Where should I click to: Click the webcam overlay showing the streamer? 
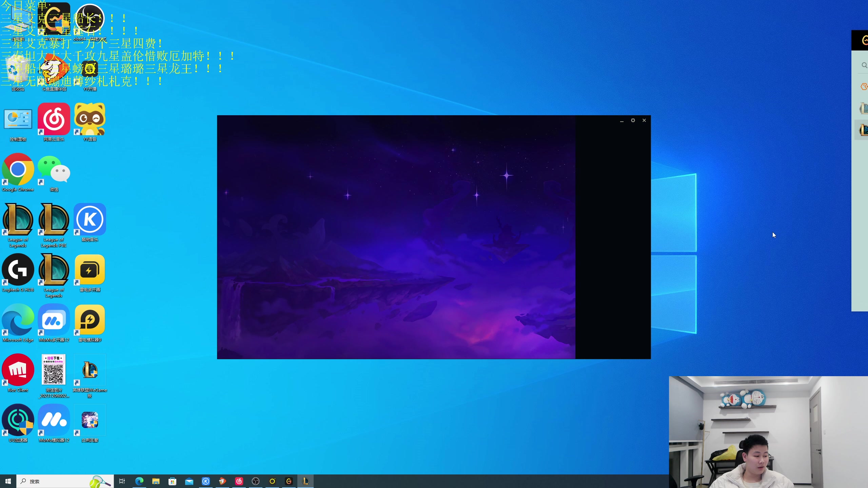(768, 432)
